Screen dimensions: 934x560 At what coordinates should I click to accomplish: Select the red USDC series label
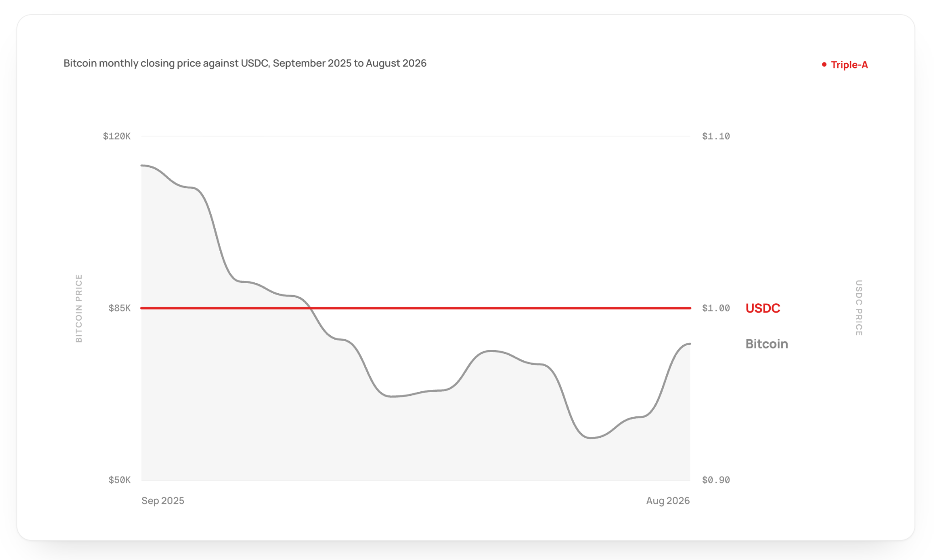763,308
